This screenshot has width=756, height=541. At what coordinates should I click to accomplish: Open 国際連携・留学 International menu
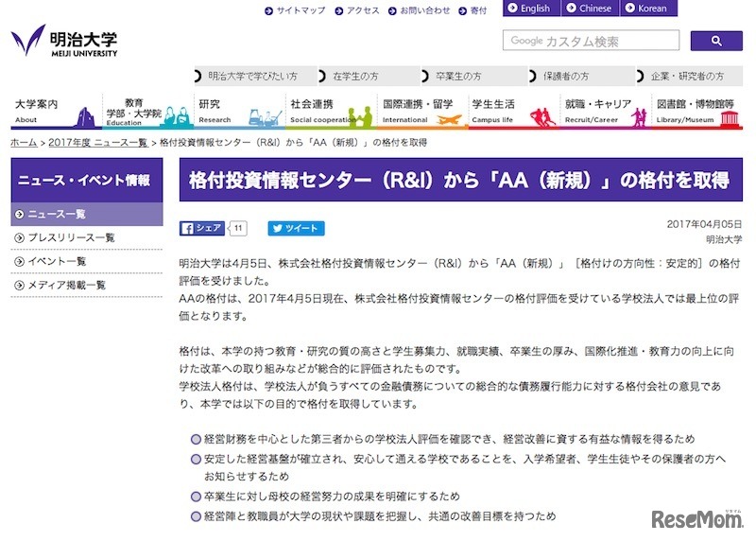[419, 111]
